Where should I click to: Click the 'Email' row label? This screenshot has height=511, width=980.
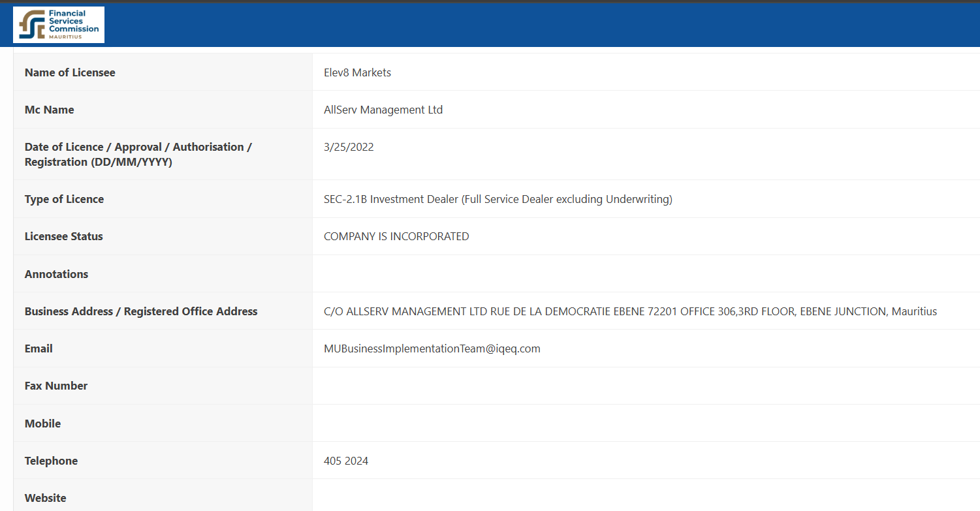[x=39, y=348]
